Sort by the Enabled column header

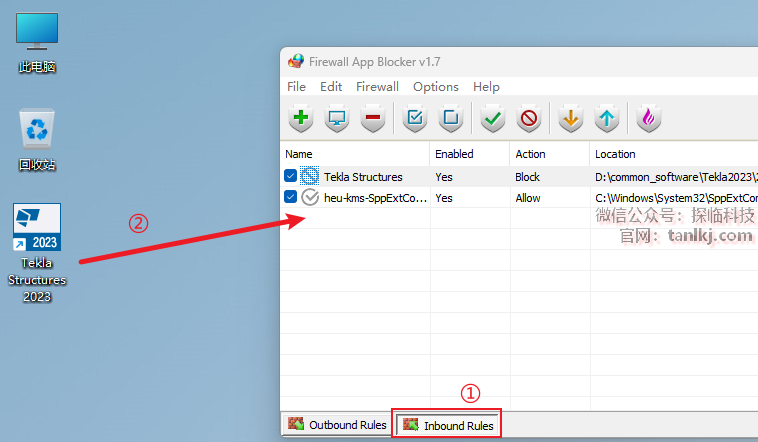click(x=470, y=154)
